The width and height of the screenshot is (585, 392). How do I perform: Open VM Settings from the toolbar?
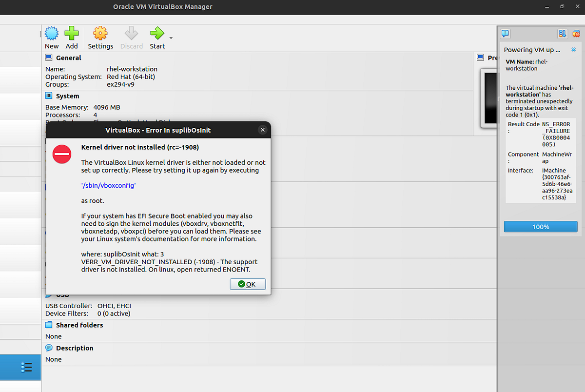pos(100,34)
